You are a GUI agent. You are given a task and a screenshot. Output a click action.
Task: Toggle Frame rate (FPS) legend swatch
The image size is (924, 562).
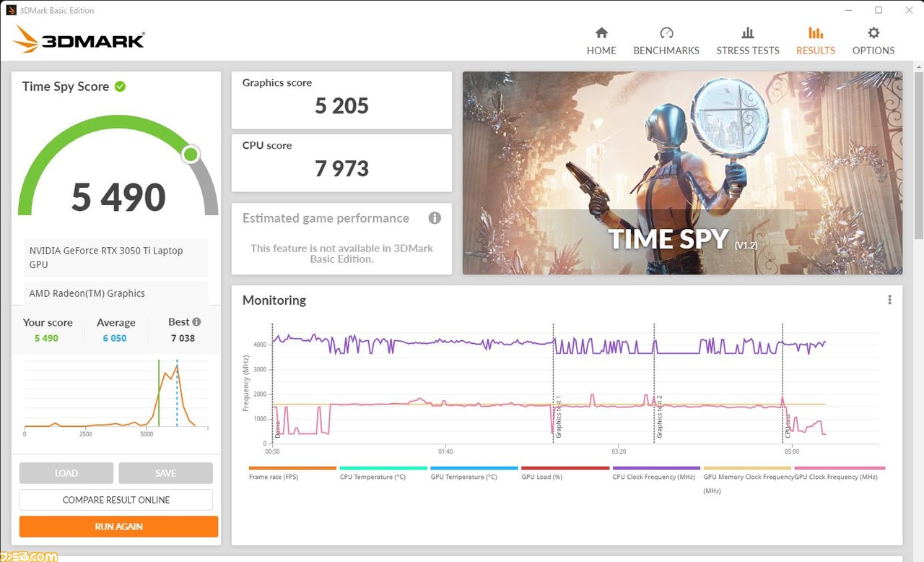(292, 468)
